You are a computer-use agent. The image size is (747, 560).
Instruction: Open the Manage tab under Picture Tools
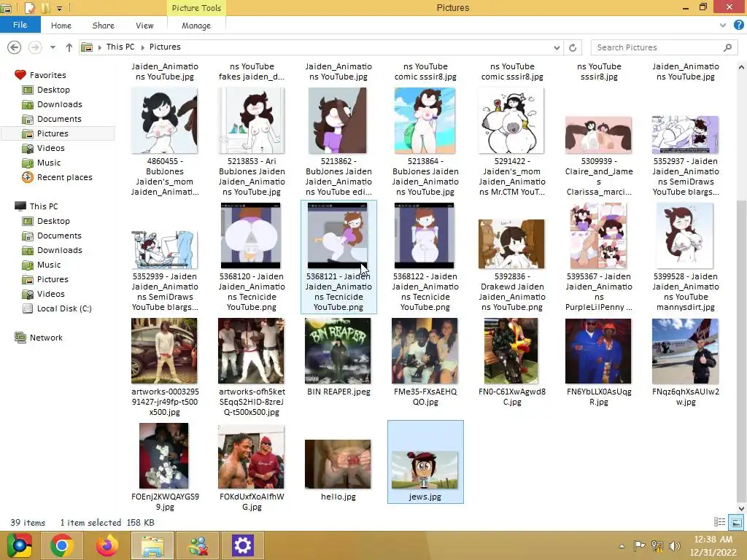click(x=196, y=26)
